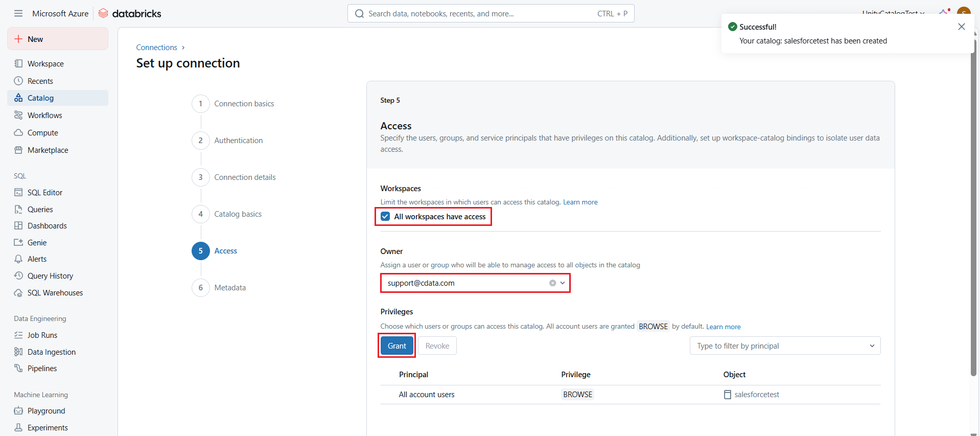Uncheck All workspaces have access
Viewport: 980px width, 436px height.
point(385,217)
